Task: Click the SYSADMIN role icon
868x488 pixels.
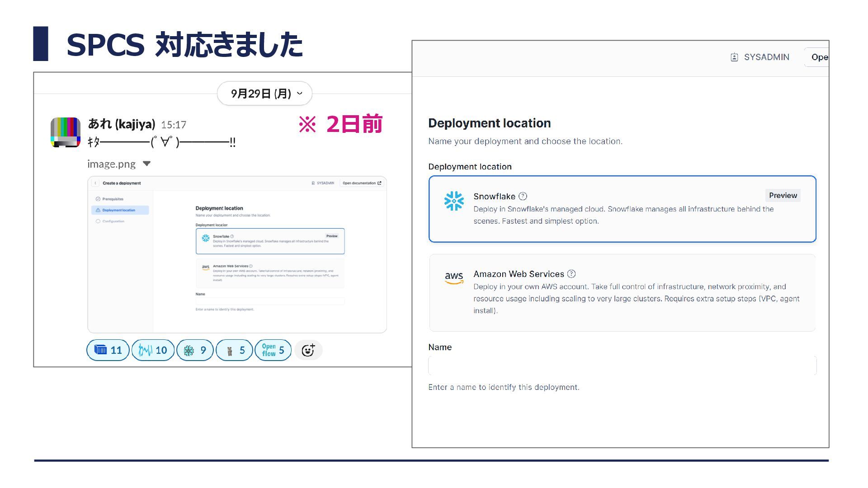Action: tap(734, 57)
